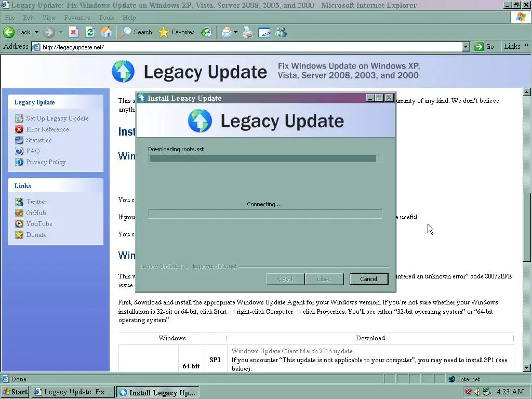
Task: Expand the Back button history dropdown arrow
Action: (36, 32)
